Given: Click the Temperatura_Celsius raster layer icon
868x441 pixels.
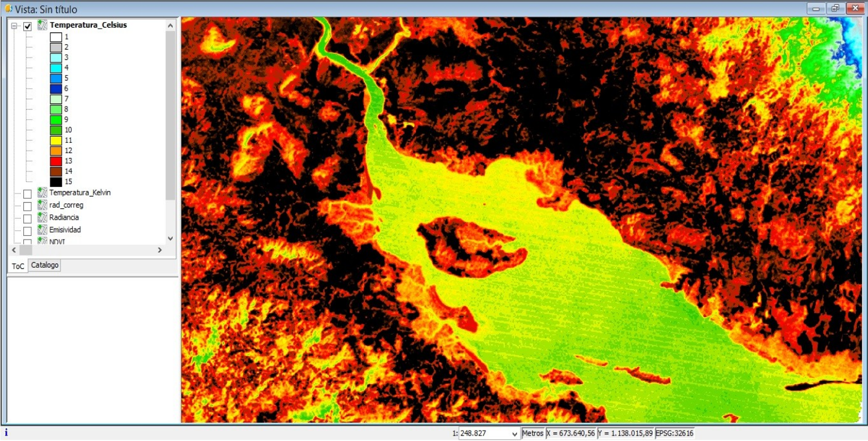Looking at the screenshot, I should [x=42, y=26].
